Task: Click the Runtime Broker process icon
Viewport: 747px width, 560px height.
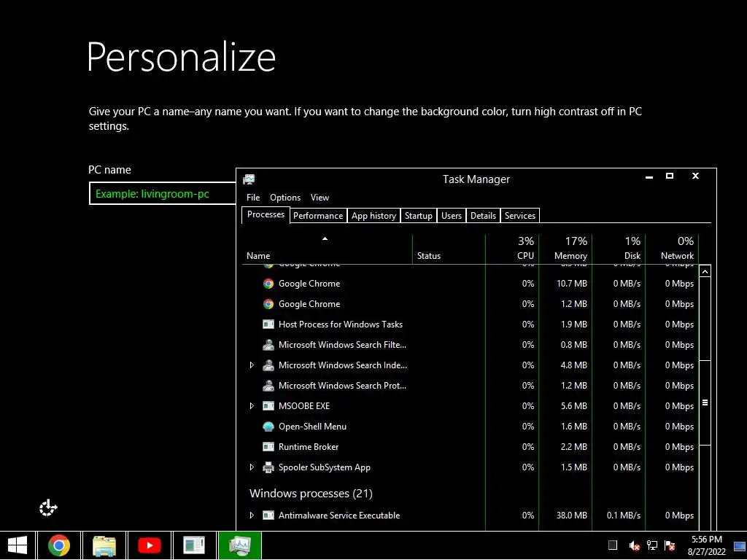Action: (x=268, y=447)
